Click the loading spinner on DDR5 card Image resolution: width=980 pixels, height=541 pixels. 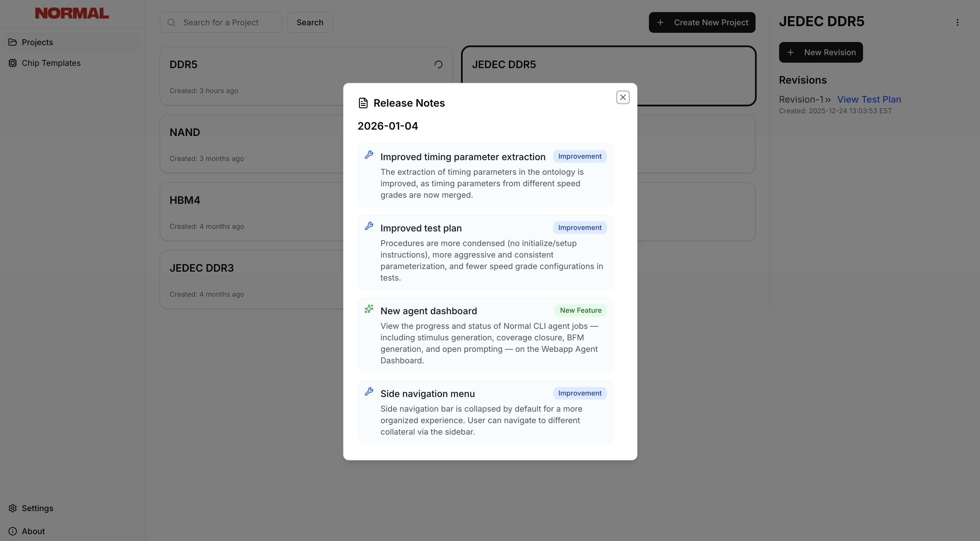tap(438, 64)
